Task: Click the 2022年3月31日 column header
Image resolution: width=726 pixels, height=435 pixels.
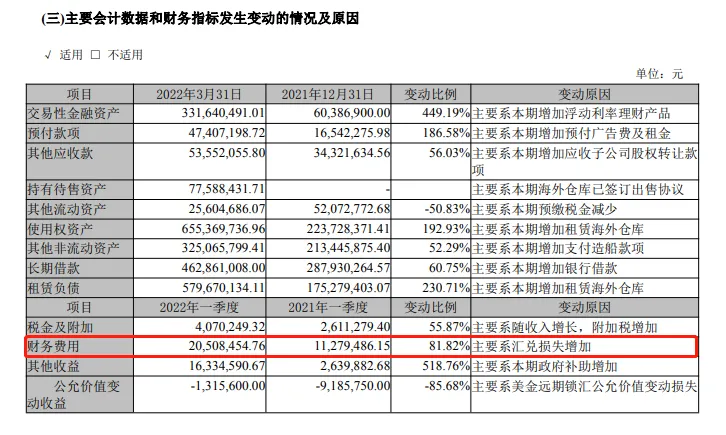Action: pos(199,94)
